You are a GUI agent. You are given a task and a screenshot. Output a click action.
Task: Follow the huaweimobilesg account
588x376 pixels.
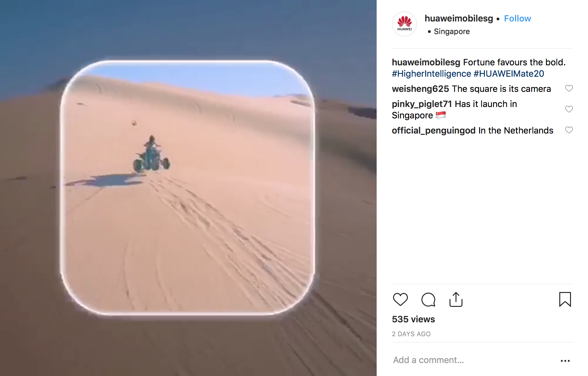(517, 19)
